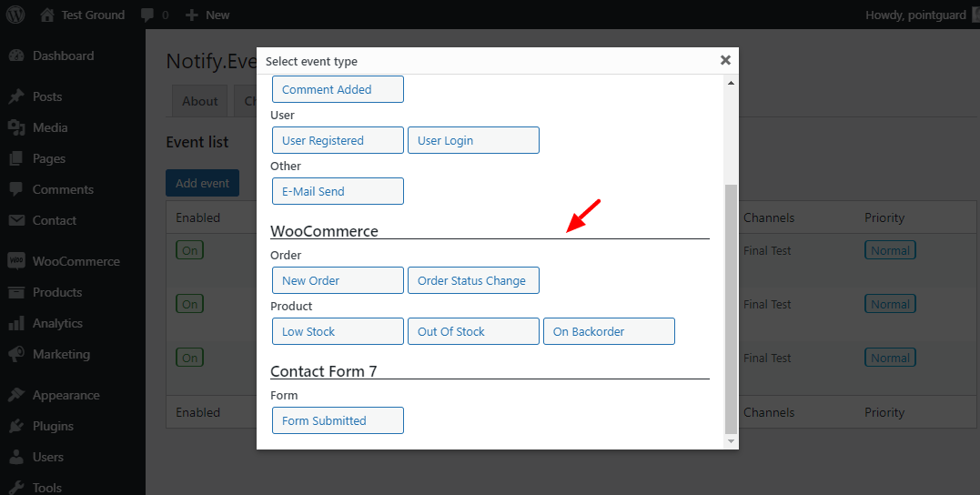Open the WooCommerce sidebar menu
This screenshot has width=980, height=495.
(x=76, y=261)
